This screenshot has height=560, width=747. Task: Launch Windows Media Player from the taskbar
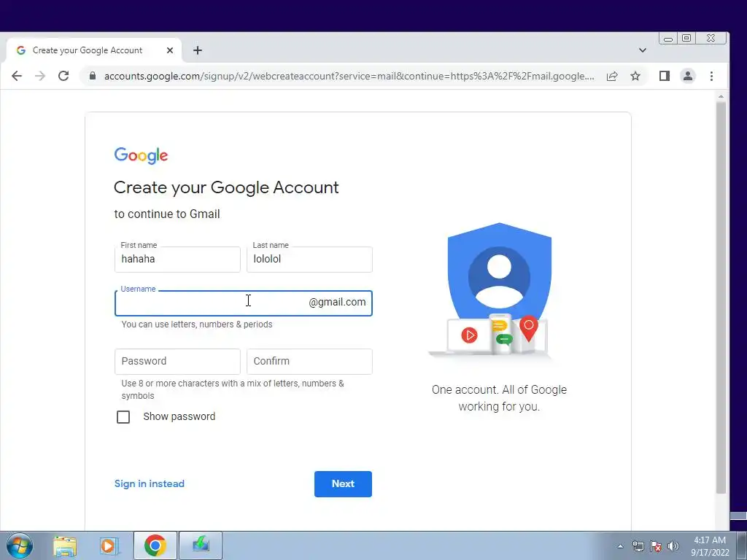click(109, 545)
